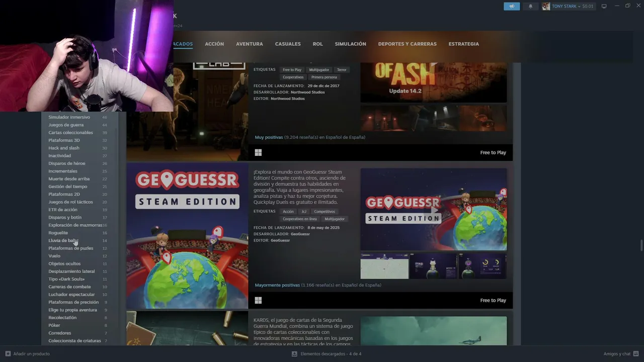Click the Cooperativos en línea tag
The width and height of the screenshot is (644, 362).
click(300, 219)
